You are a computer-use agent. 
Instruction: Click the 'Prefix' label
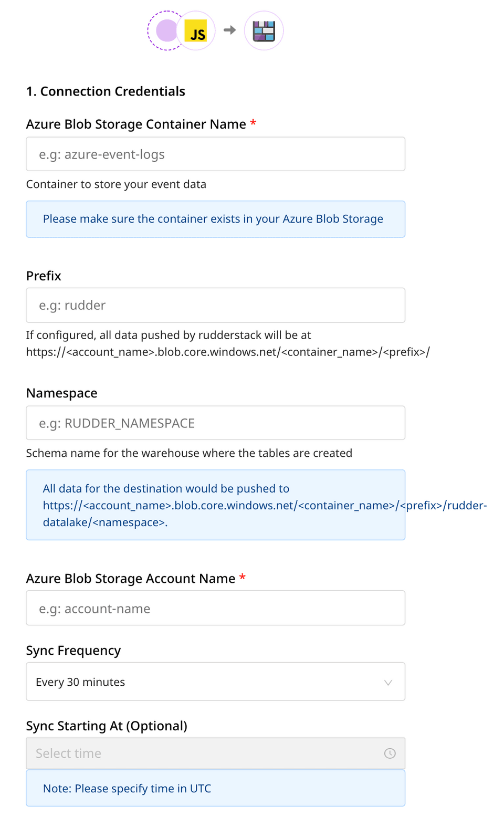coord(44,276)
